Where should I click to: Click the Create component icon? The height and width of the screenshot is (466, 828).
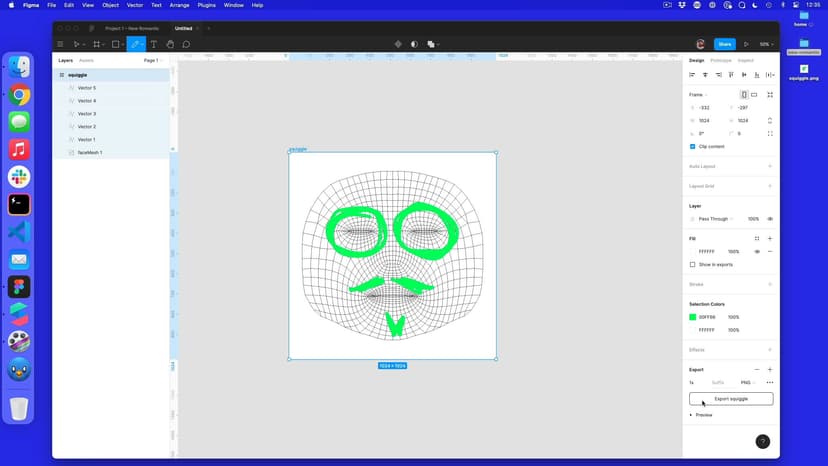click(x=398, y=44)
